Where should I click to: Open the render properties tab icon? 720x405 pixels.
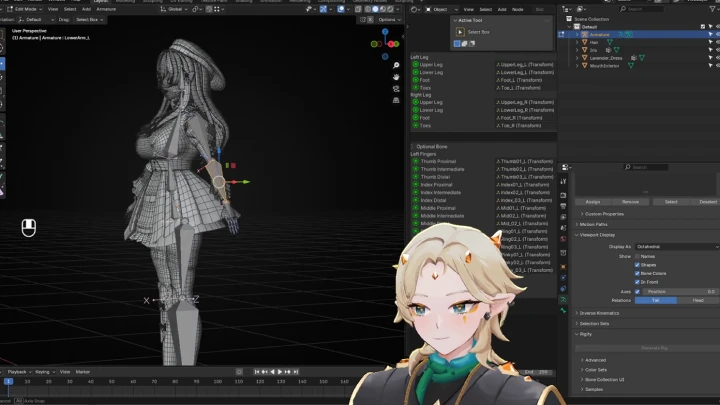tap(563, 195)
